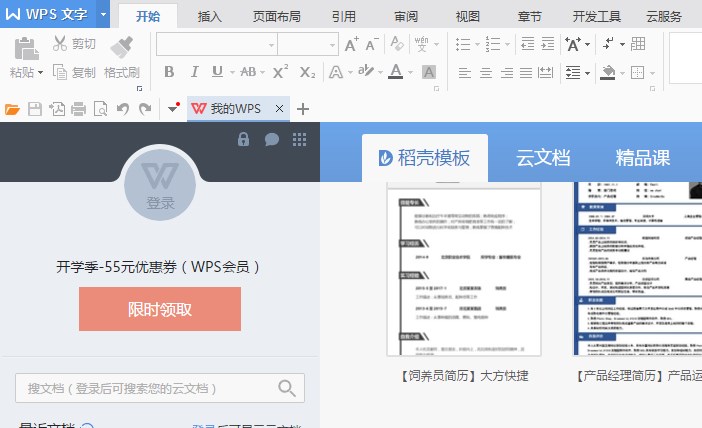Viewport: 702px width, 428px height.
Task: Expand the quick access toolbar customize arrow
Action: point(173,108)
